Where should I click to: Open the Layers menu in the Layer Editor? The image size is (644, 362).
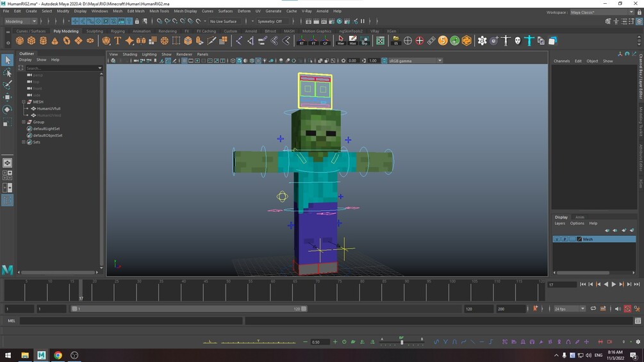(x=560, y=223)
